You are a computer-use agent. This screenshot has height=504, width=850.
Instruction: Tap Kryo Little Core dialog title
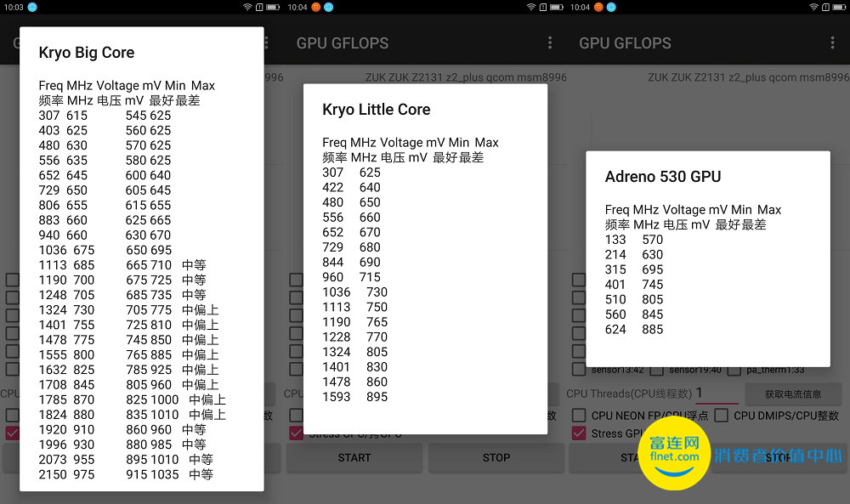(x=377, y=110)
